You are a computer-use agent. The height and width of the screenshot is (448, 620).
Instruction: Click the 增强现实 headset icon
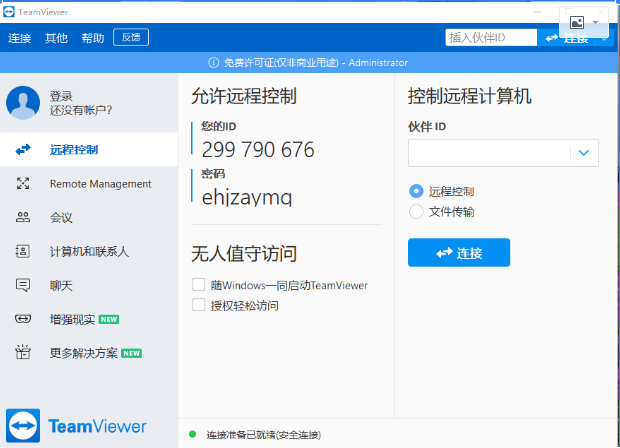coord(23,319)
